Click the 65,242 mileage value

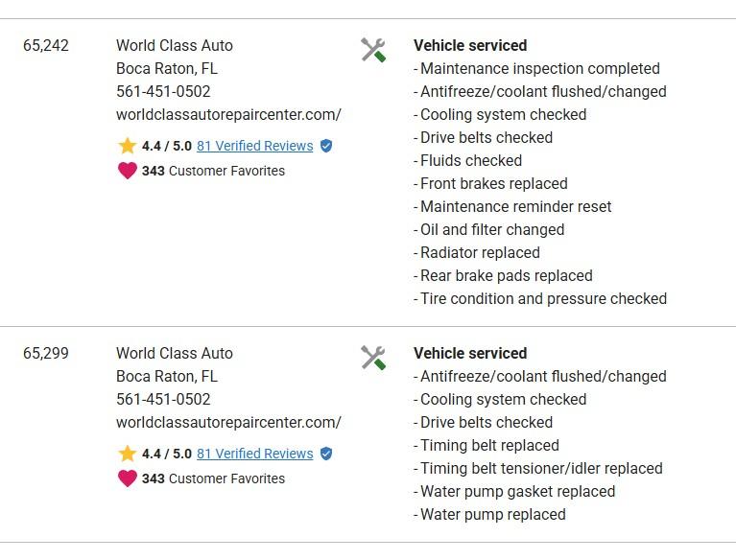click(46, 45)
